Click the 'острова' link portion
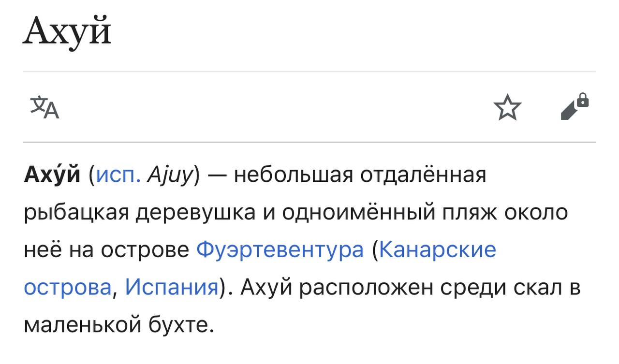The height and width of the screenshot is (364, 619). [x=67, y=288]
